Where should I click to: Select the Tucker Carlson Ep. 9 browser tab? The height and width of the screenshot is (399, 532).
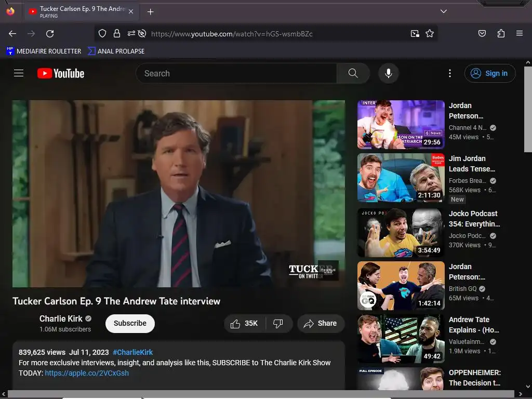coord(82,11)
